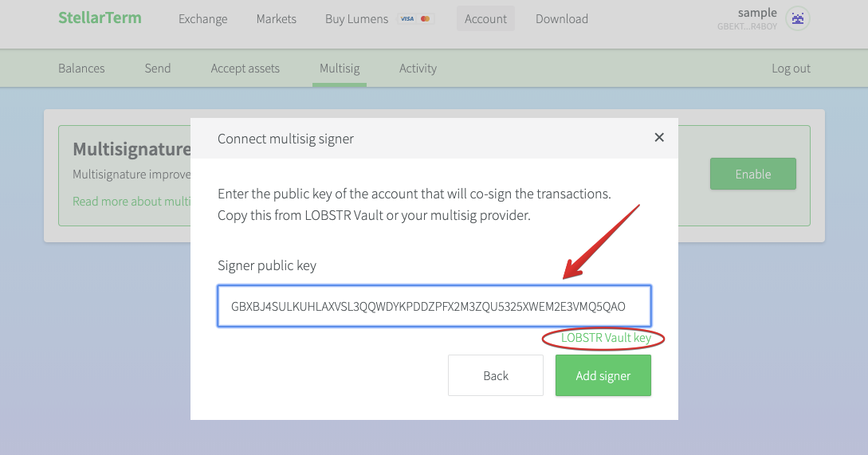This screenshot has width=868, height=455.
Task: Open the Accept assets tab
Action: click(x=245, y=68)
